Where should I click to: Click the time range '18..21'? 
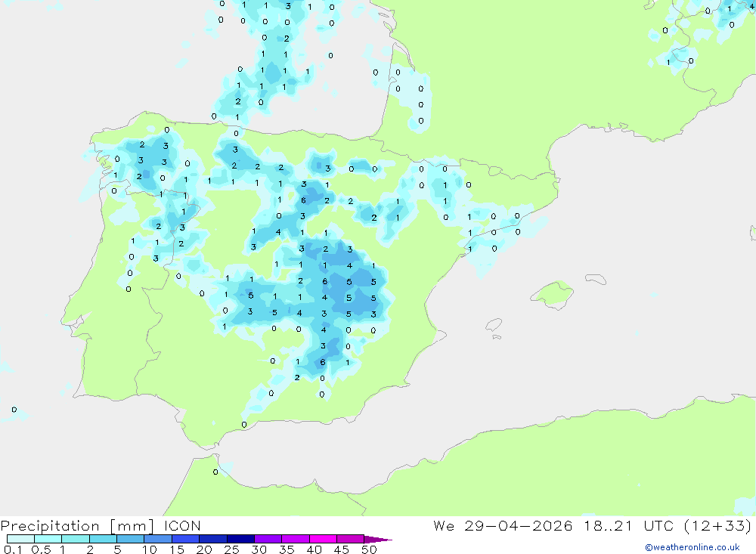tap(608, 525)
